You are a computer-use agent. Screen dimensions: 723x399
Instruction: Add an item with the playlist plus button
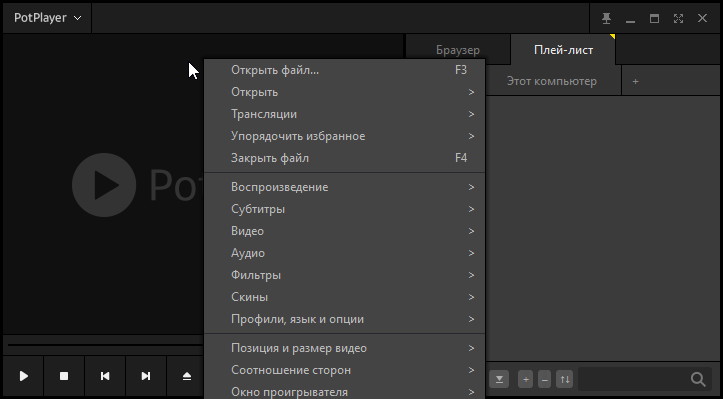click(x=526, y=380)
